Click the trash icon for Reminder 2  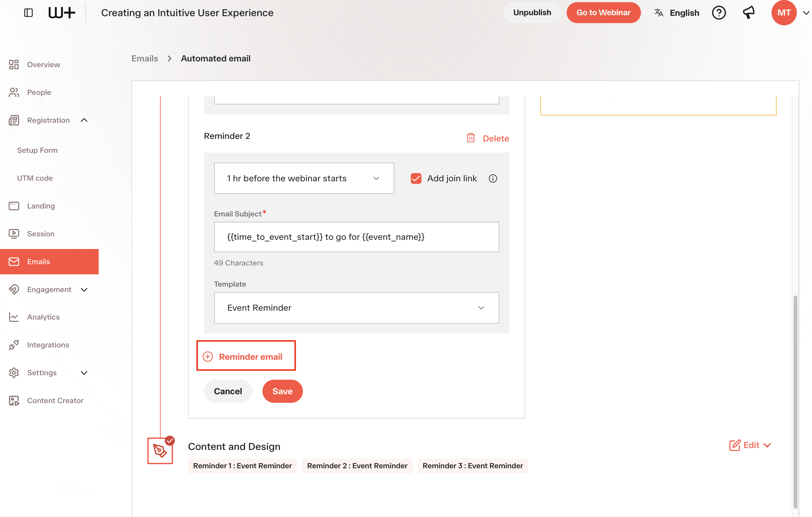pyautogui.click(x=471, y=138)
